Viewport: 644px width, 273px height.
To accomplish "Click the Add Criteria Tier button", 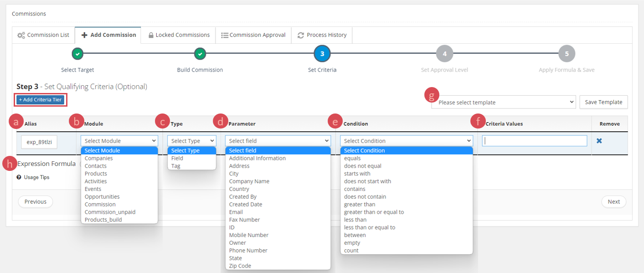I will tap(40, 100).
